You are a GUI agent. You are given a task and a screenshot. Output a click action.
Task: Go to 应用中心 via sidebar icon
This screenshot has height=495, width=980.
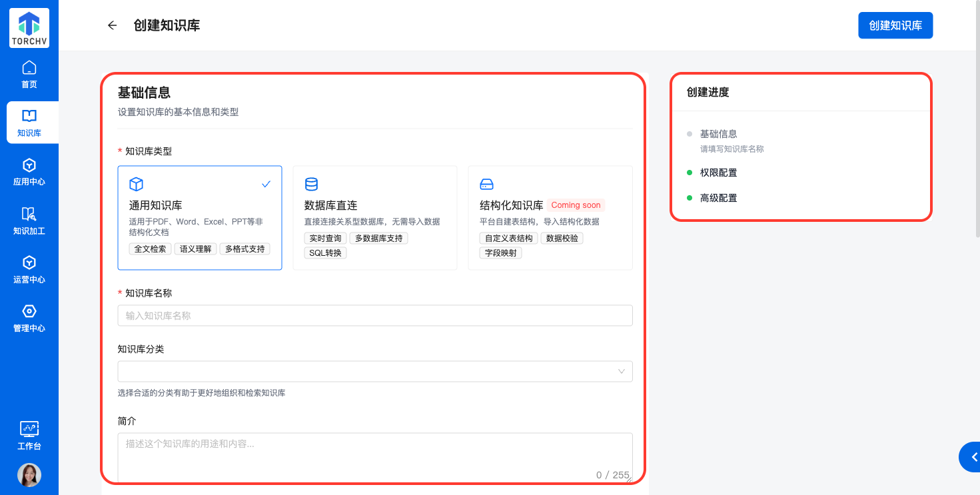point(29,165)
